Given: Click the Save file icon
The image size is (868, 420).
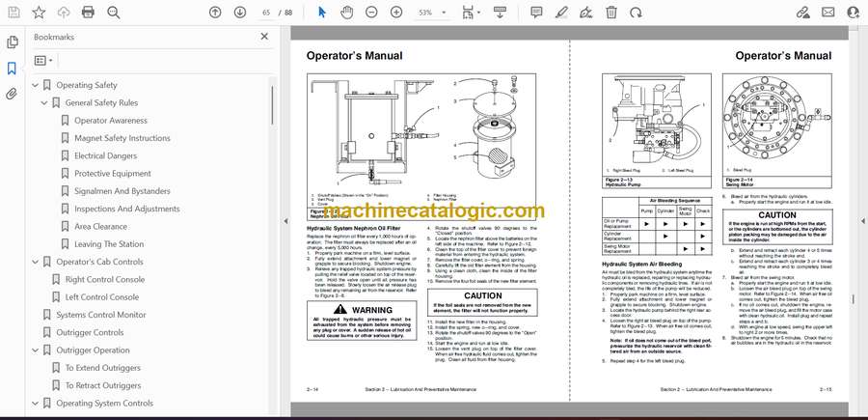Looking at the screenshot, I should pos(14,13).
